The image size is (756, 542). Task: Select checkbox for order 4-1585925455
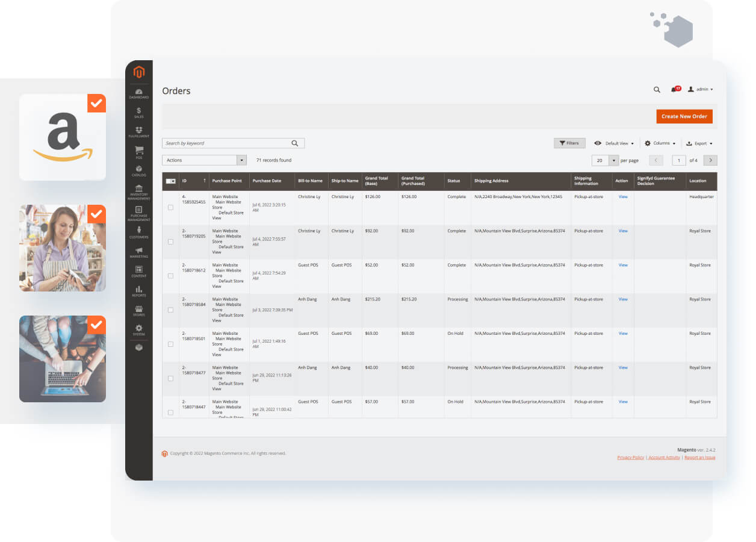click(170, 207)
